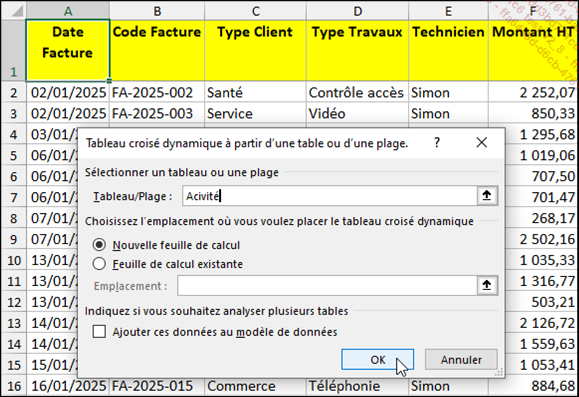Click the Service cell

(255, 113)
